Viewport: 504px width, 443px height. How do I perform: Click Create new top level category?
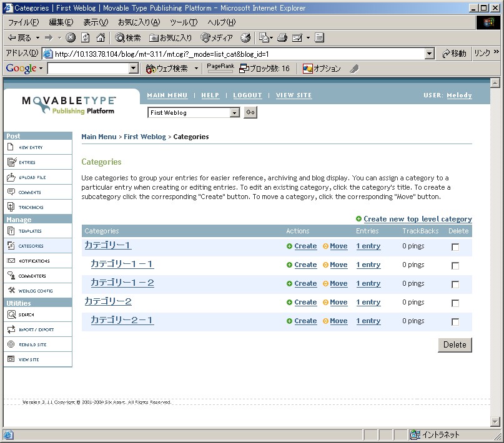pyautogui.click(x=417, y=219)
